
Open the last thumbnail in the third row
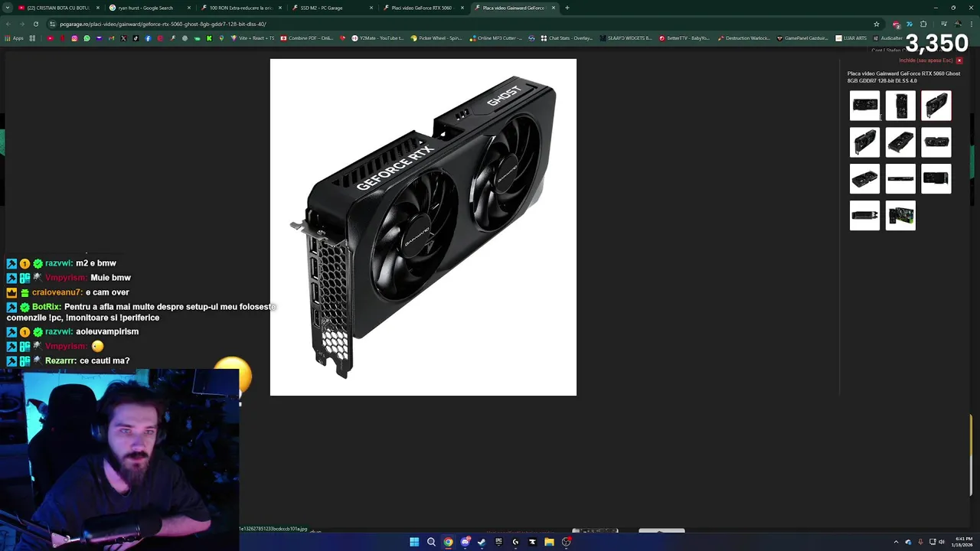936,179
